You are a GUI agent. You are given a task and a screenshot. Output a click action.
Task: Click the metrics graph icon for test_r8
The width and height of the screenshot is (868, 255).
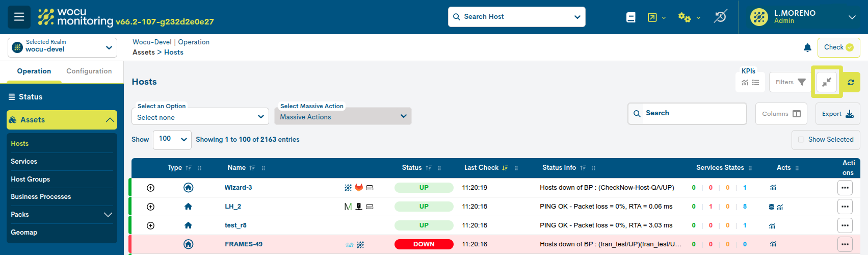773,225
